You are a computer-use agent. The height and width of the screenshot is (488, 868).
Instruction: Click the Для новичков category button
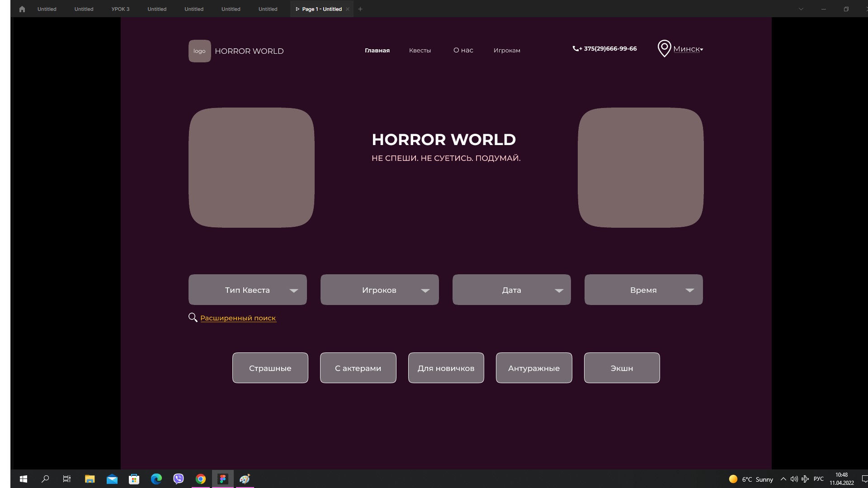[x=446, y=368]
